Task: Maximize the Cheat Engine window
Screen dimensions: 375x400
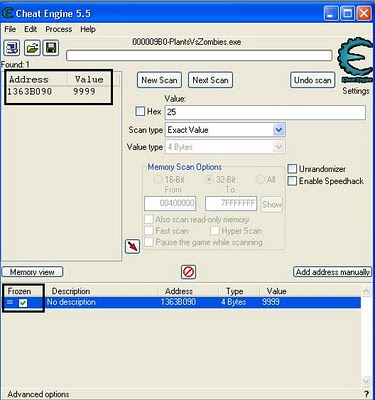Action: (x=348, y=14)
